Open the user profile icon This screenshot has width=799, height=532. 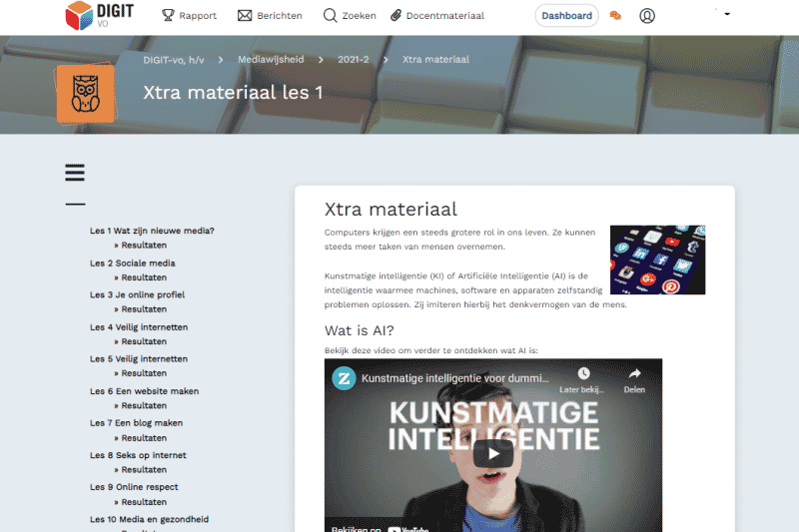pyautogui.click(x=647, y=16)
